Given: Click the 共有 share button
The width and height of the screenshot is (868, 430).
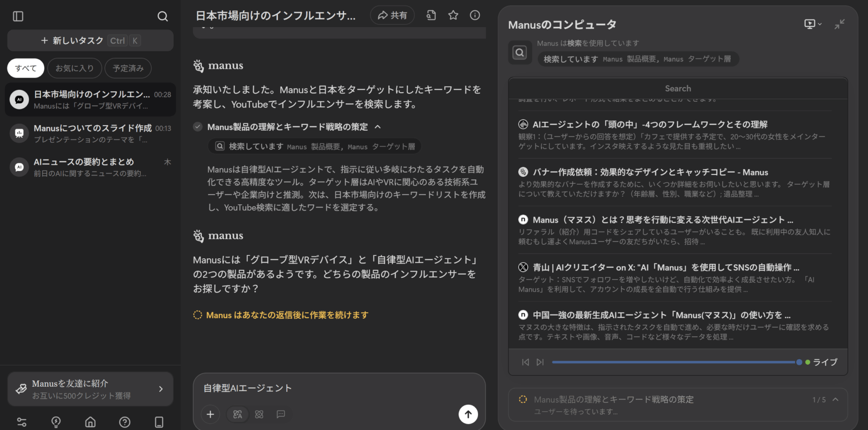Looking at the screenshot, I should [x=392, y=16].
